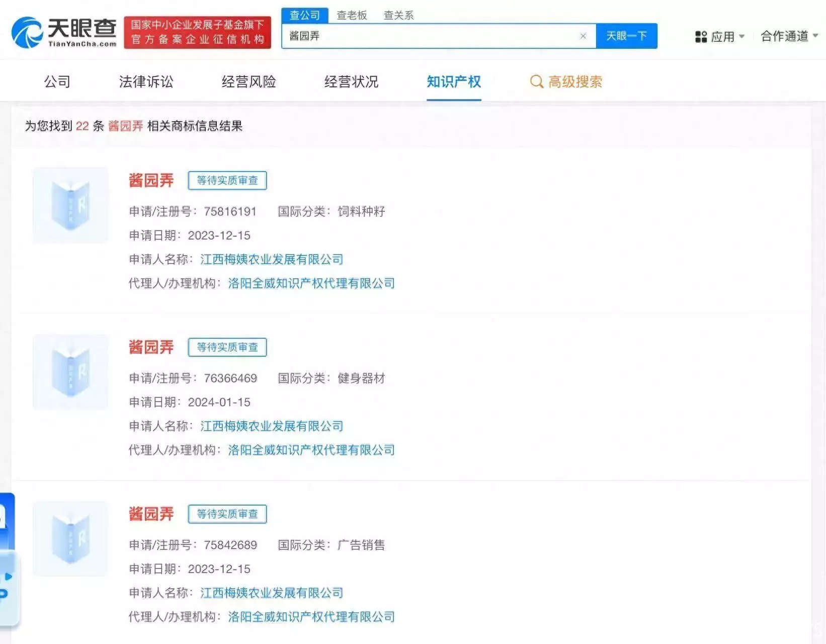Select the 知识产权 category tab

click(454, 82)
